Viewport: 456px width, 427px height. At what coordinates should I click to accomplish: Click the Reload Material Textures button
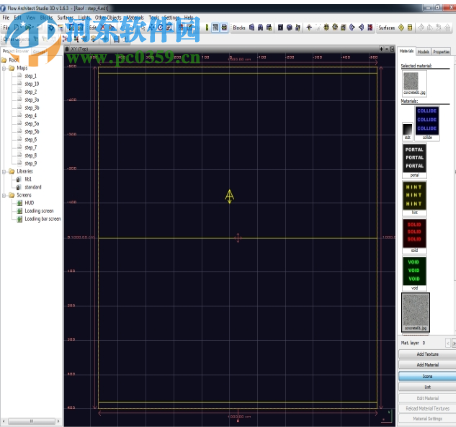coord(428,408)
